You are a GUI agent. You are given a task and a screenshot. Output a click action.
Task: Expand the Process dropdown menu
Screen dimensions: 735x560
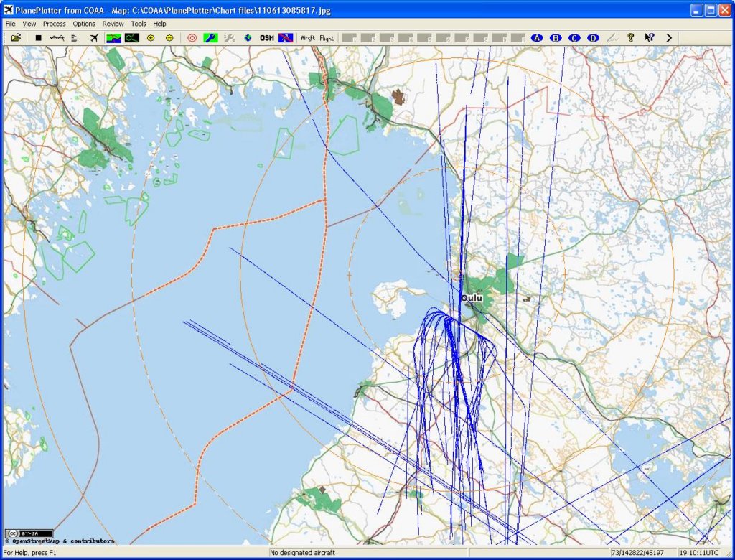coord(55,24)
